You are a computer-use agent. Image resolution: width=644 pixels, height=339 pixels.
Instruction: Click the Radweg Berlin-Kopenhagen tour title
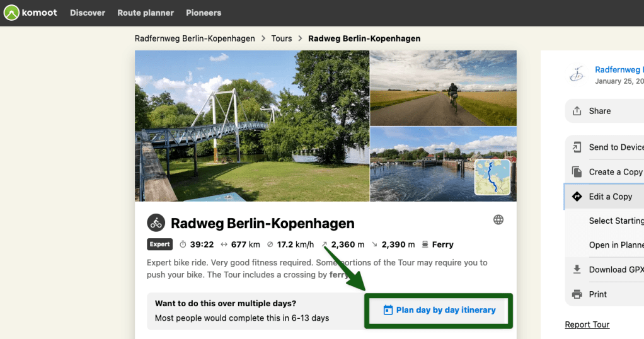[x=262, y=223]
